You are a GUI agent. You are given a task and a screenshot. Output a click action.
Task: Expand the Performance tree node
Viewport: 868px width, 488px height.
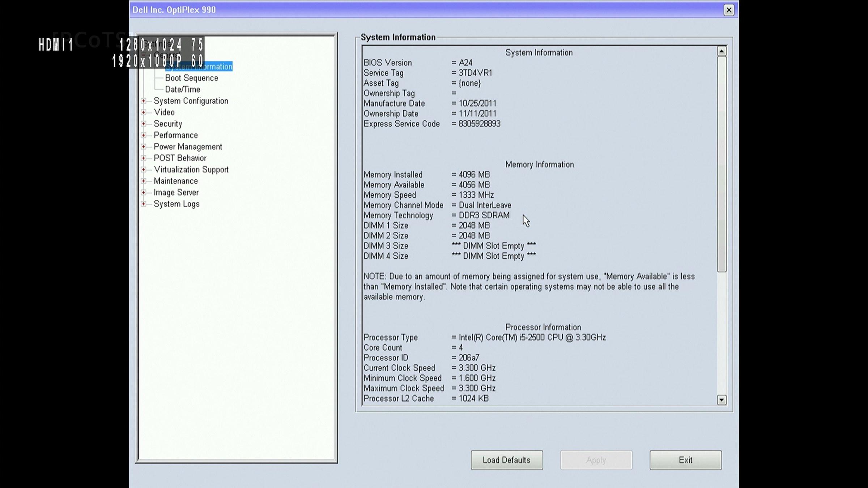[x=144, y=135]
